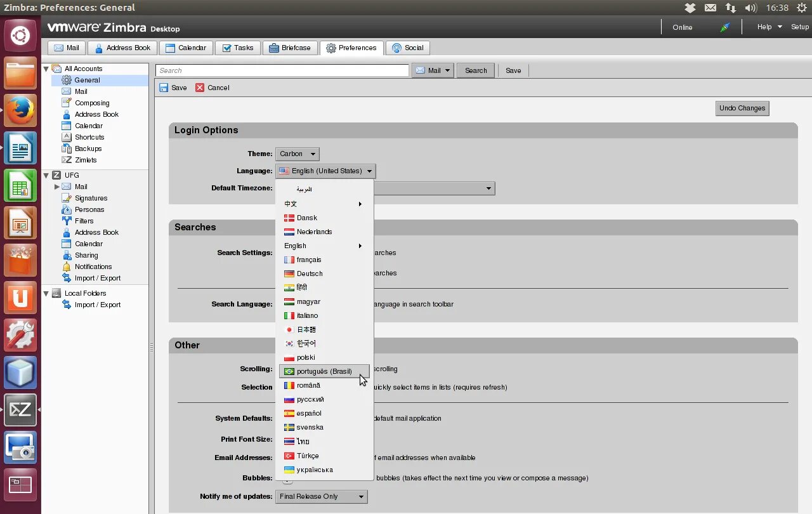Click the red Cancel icon in the toolbar

tap(200, 88)
